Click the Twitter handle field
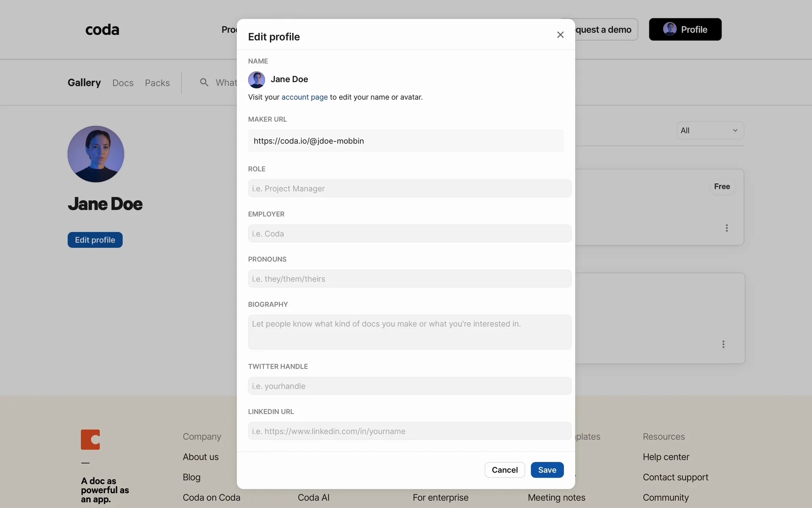Image resolution: width=812 pixels, height=508 pixels. tap(409, 386)
